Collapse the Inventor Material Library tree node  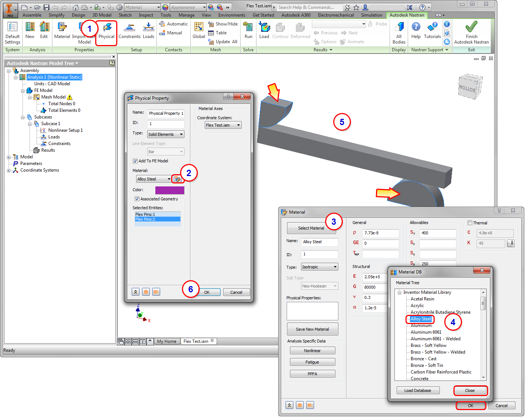click(x=400, y=292)
